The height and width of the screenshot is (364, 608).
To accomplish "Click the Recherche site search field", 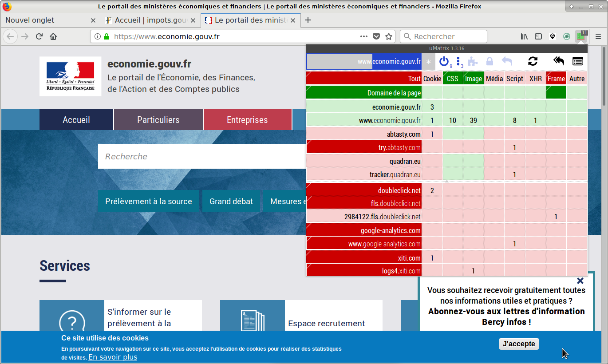I will [x=202, y=156].
